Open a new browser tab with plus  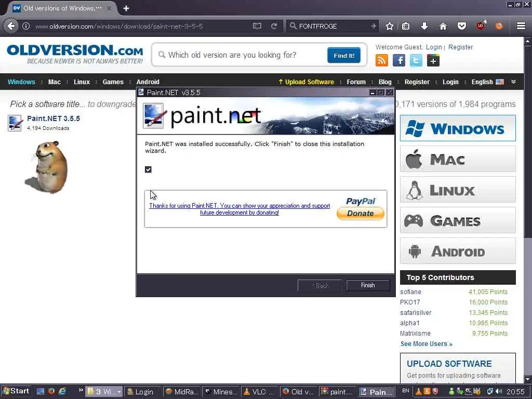coord(126,8)
